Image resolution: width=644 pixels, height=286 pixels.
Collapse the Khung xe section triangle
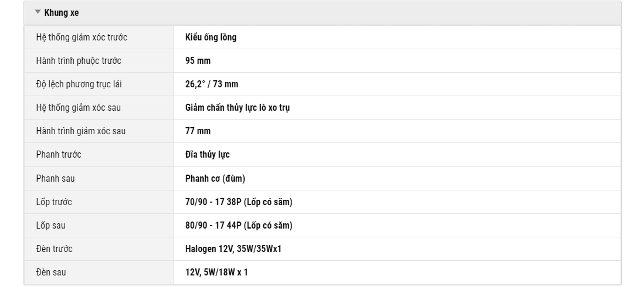(38, 12)
